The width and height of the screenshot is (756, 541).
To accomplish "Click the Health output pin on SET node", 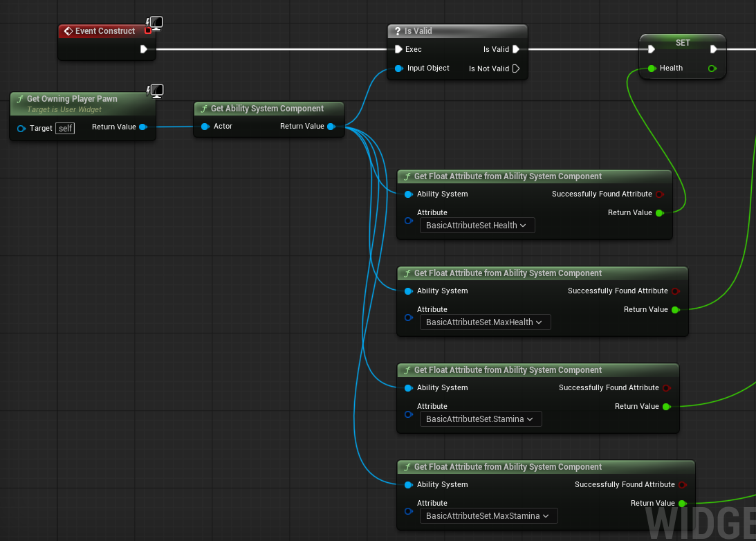I will (712, 68).
